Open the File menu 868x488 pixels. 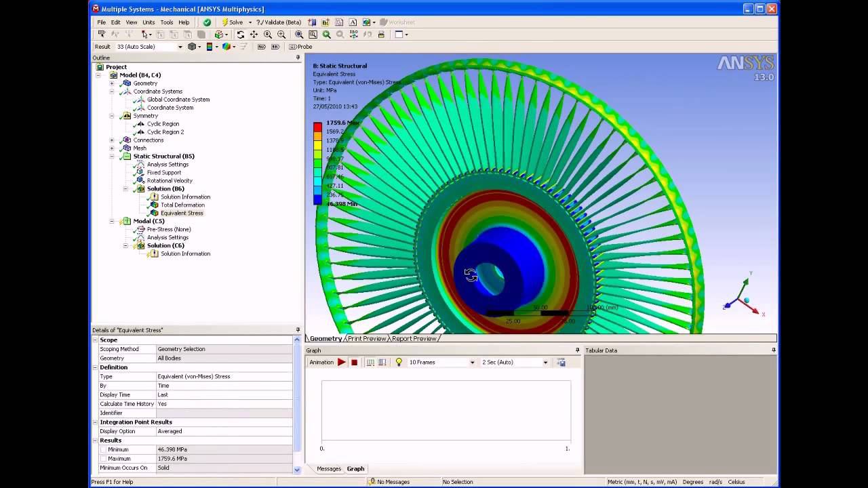[101, 22]
